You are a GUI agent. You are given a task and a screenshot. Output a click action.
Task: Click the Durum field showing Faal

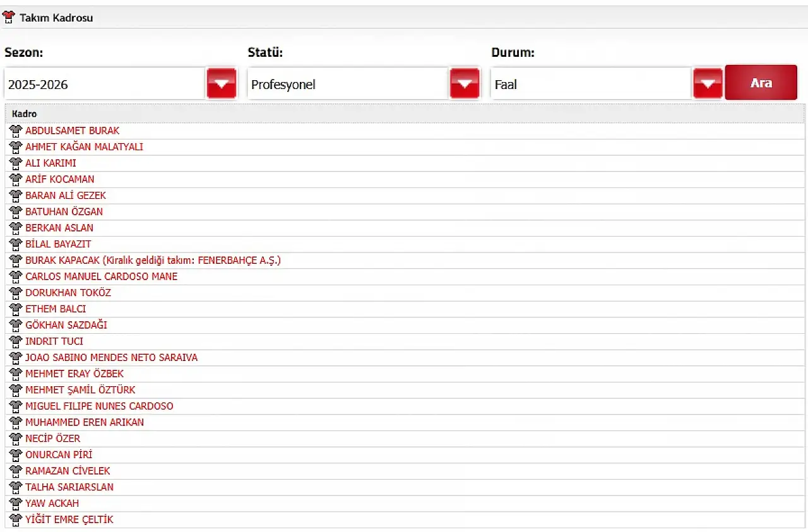pos(591,84)
